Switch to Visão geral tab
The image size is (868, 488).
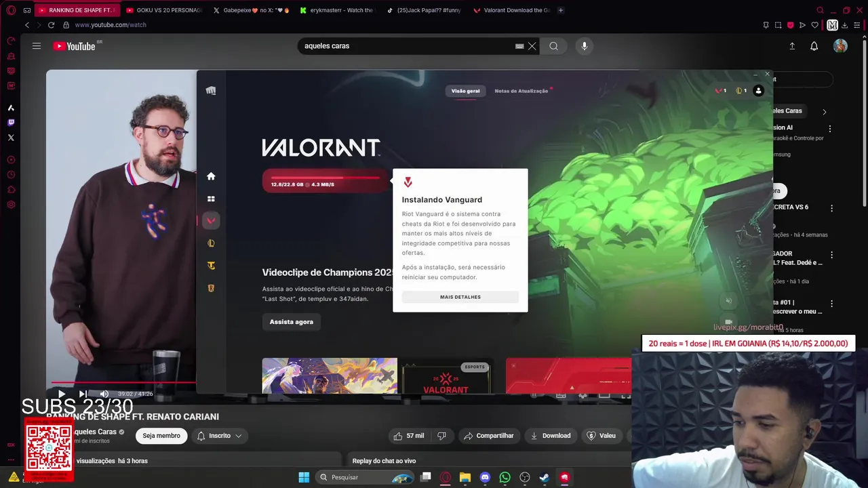[466, 91]
